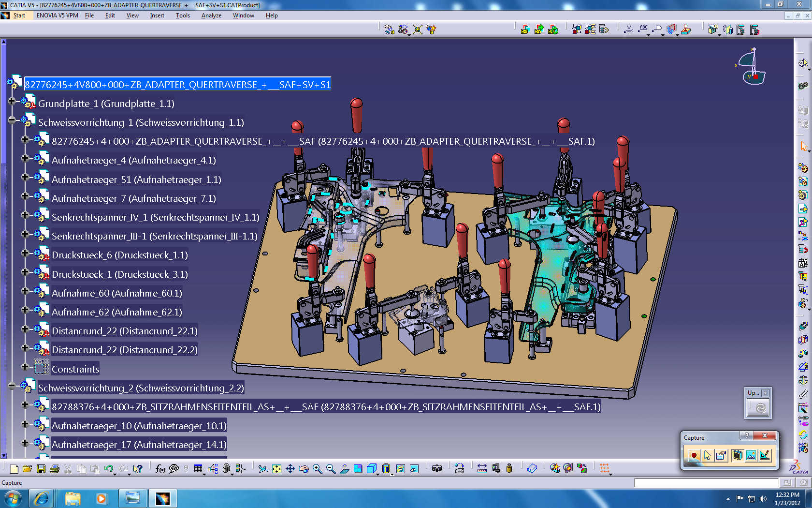Expand the Constraints tree node
Viewport: 812px width, 508px height.
25,367
